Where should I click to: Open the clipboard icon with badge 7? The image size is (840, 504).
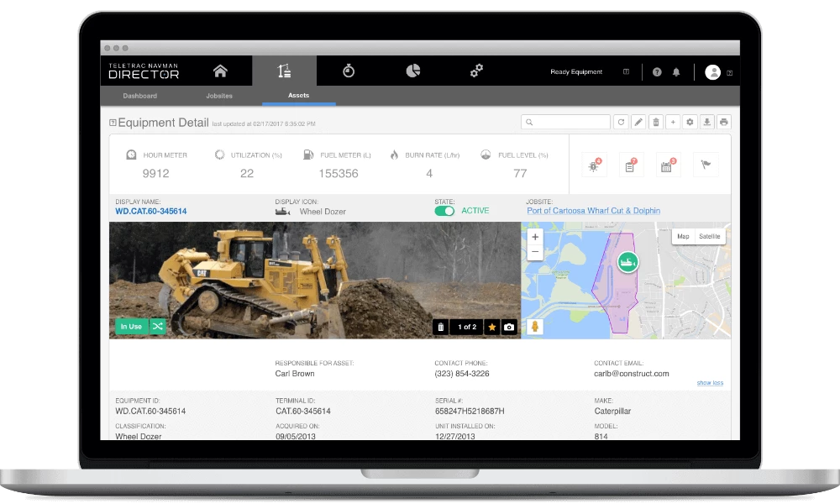[631, 165]
